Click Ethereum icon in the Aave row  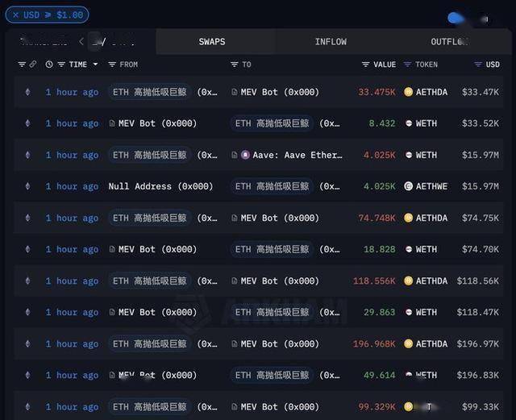(x=28, y=155)
